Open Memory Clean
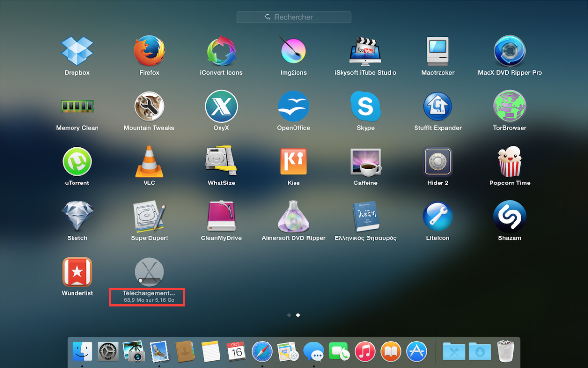Viewport: 588px width, 368px height. (x=77, y=106)
